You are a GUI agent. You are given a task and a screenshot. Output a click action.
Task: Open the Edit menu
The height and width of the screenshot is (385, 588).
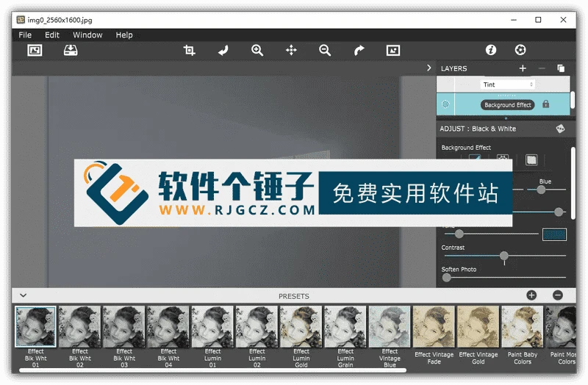[52, 35]
